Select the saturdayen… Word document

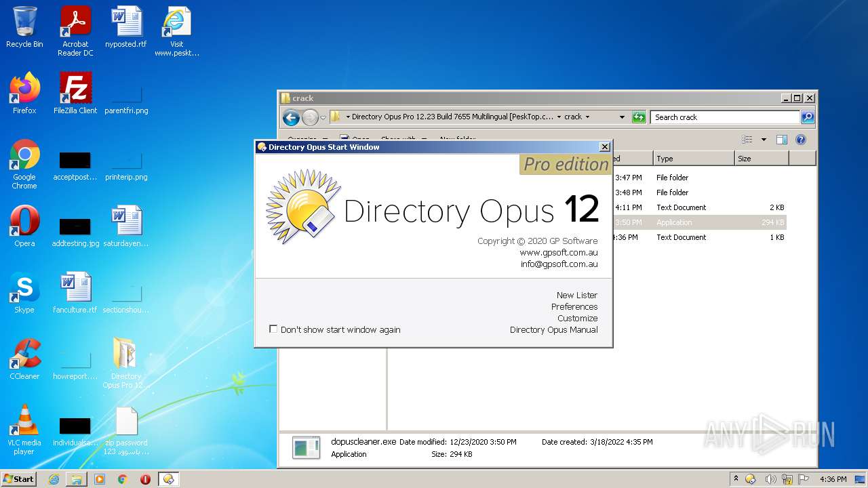[126, 226]
